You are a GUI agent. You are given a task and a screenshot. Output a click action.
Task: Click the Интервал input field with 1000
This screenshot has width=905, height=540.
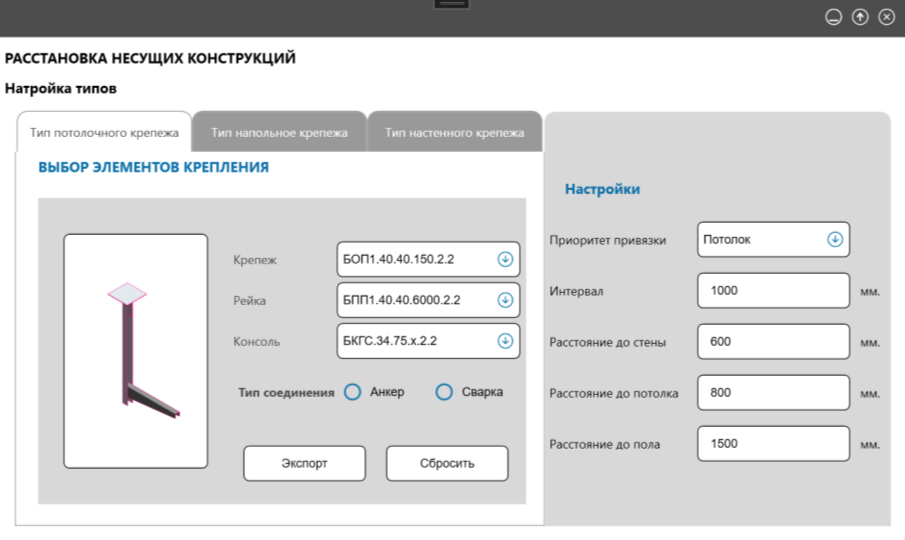click(773, 291)
